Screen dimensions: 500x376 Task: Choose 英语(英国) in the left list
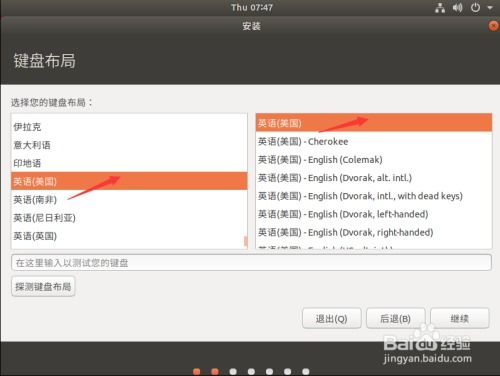[x=129, y=236]
